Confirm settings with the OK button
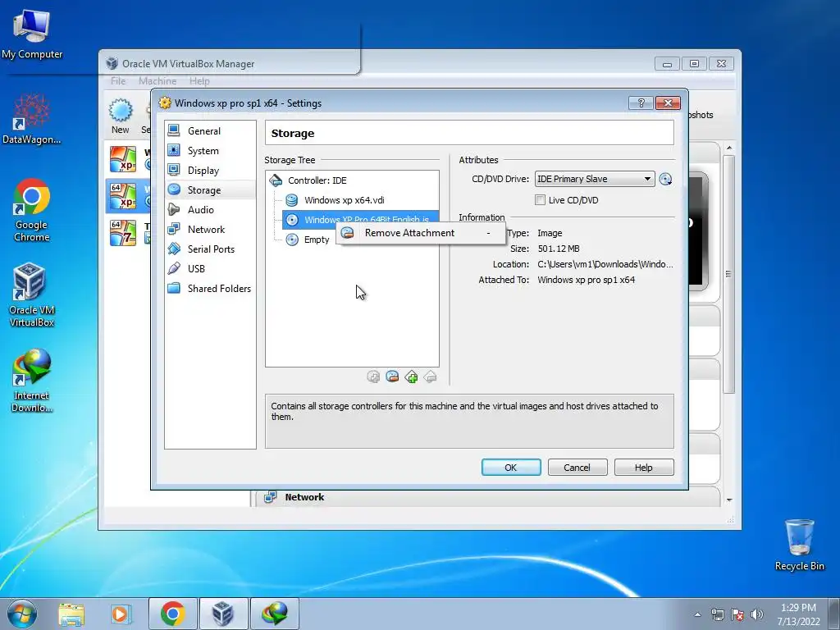840x630 pixels. (511, 467)
